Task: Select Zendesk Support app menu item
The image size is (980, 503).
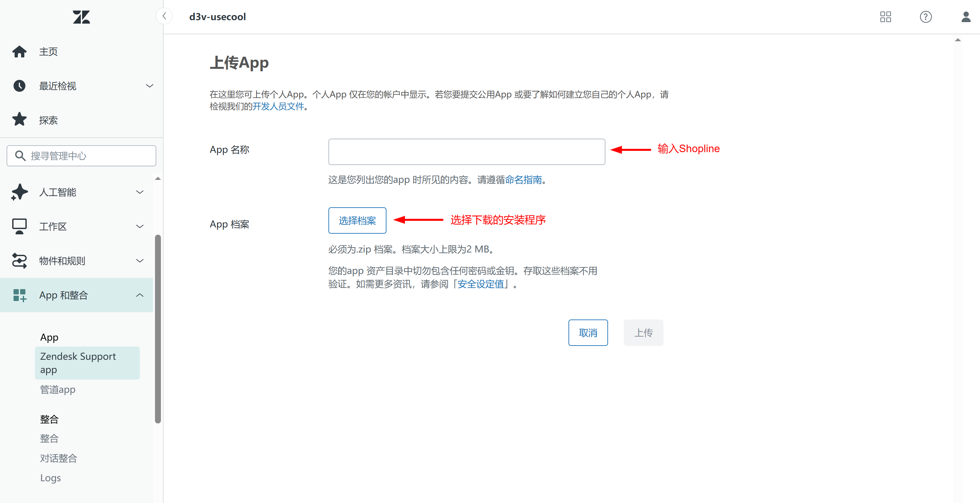Action: 87,363
